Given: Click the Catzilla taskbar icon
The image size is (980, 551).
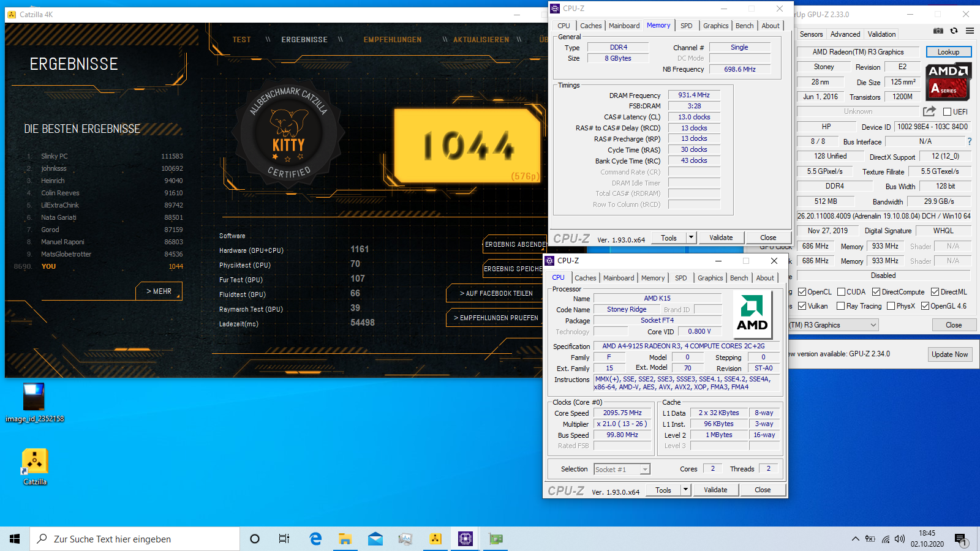Looking at the screenshot, I should pyautogui.click(x=435, y=539).
